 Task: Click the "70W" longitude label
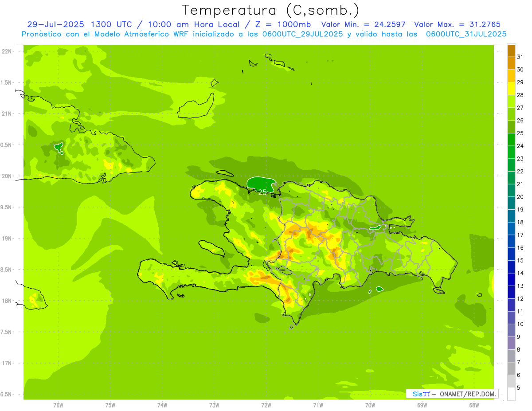coord(370,405)
